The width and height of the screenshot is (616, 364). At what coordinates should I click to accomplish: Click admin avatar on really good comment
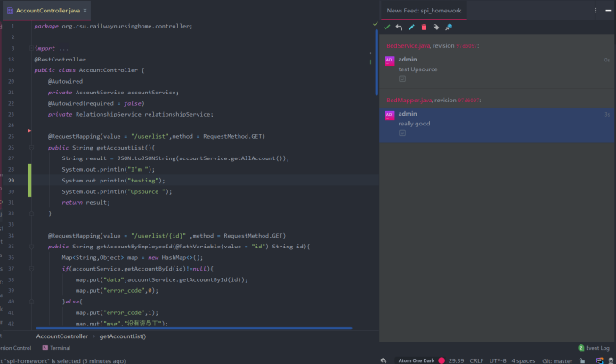(390, 116)
